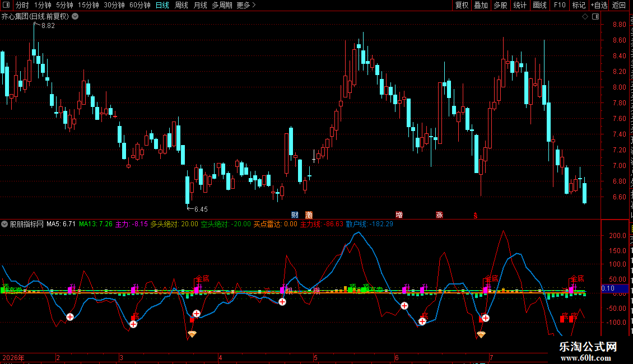Click the 买点雷达: 0.00 value
Image resolution: width=633 pixels, height=364 pixels.
[275, 224]
